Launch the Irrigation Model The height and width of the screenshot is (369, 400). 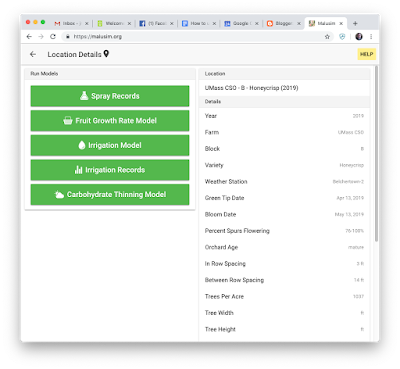click(x=110, y=145)
